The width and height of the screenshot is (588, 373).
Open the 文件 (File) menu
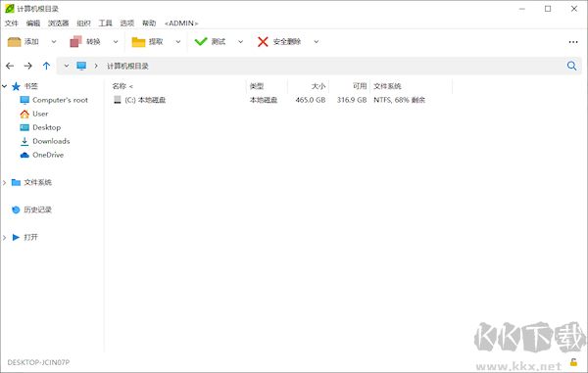point(11,23)
